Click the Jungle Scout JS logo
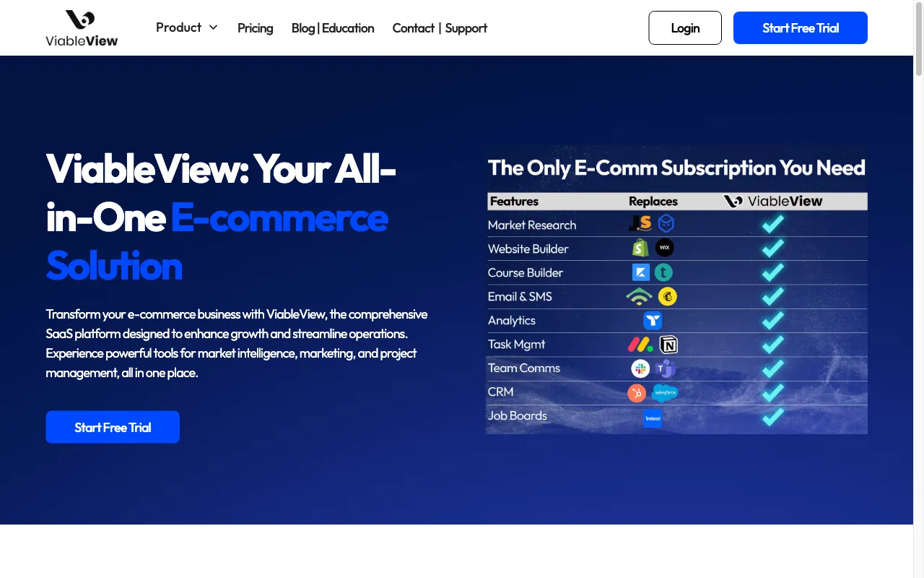Viewport: 924px width, 578px height. click(x=640, y=224)
